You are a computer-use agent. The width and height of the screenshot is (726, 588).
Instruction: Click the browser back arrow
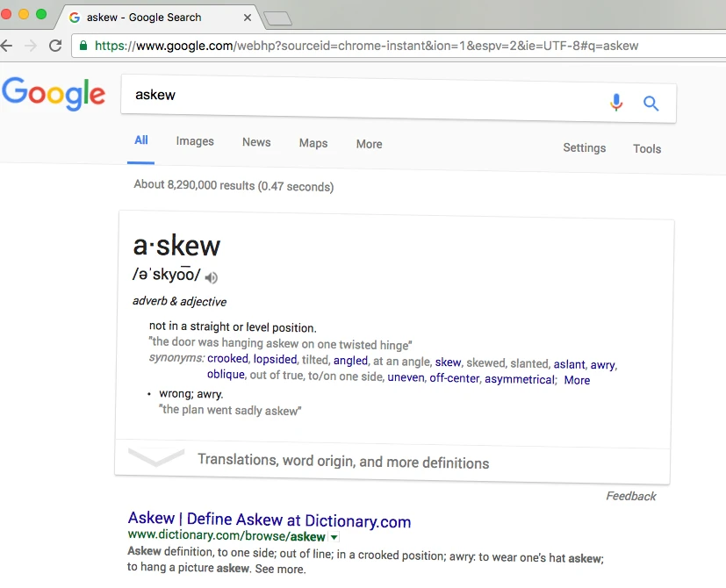point(6,46)
